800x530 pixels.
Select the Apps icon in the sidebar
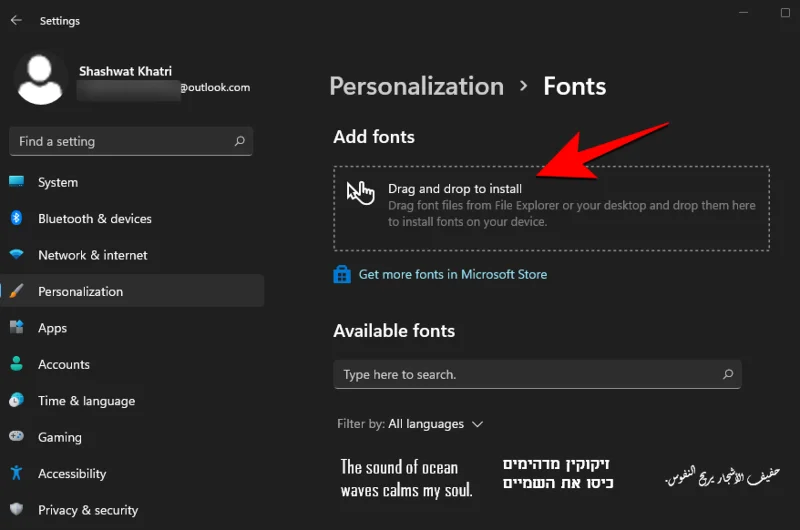click(16, 327)
